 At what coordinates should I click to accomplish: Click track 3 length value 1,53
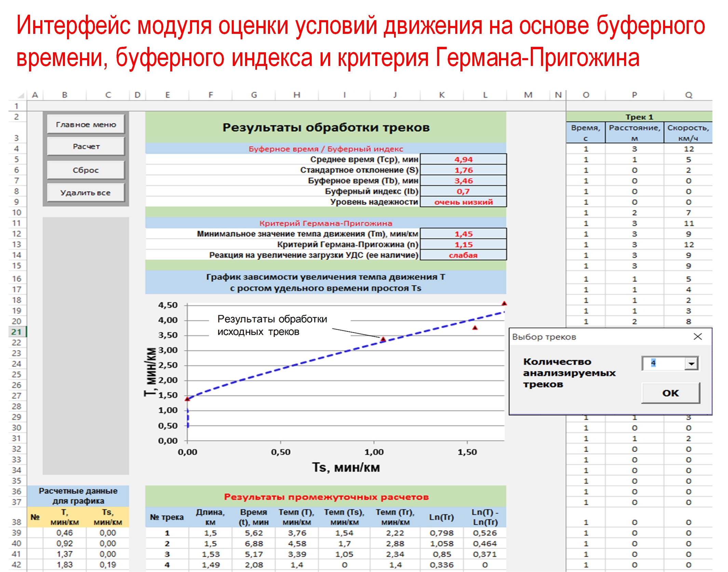click(211, 554)
